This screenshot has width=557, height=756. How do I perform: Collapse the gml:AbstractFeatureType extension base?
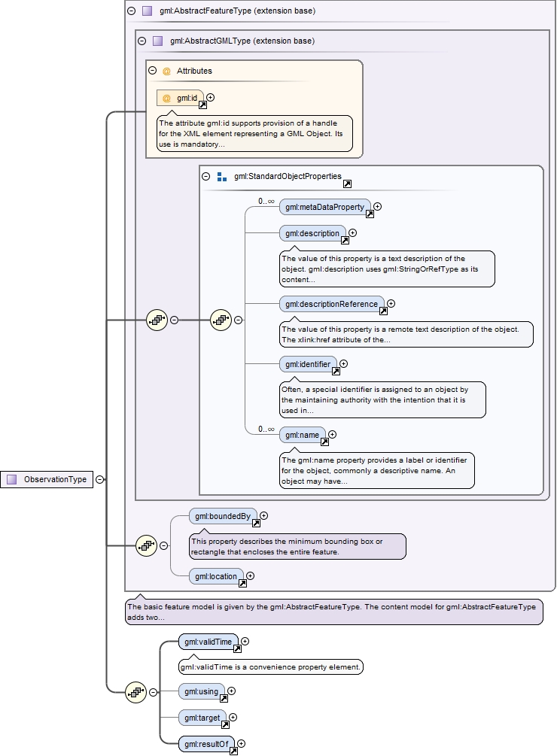coord(131,11)
